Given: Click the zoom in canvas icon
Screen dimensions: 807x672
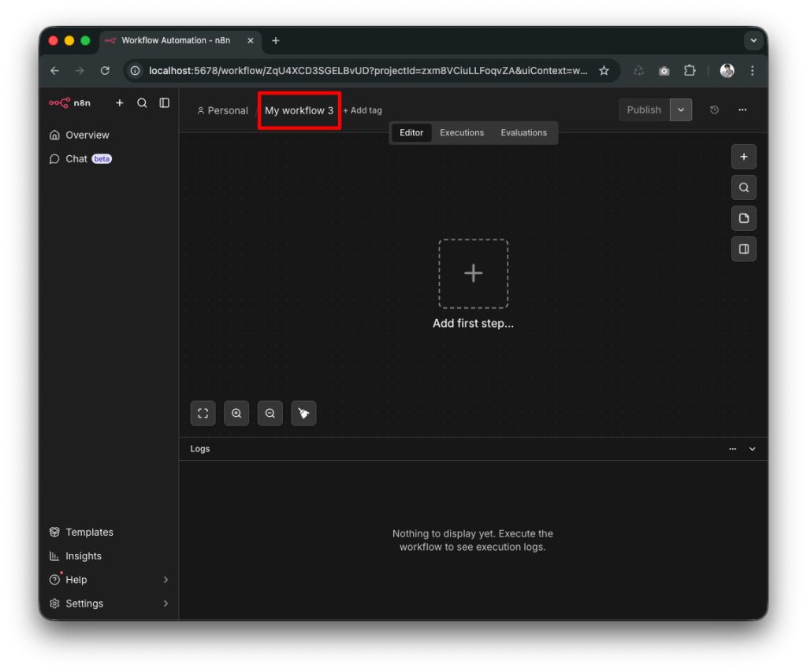Looking at the screenshot, I should 236,414.
